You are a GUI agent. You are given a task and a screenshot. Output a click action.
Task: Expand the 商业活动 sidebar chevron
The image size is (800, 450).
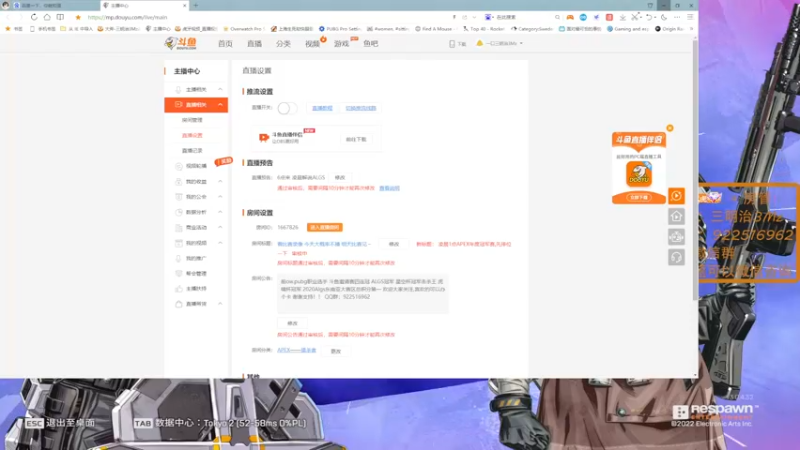[x=220, y=227]
